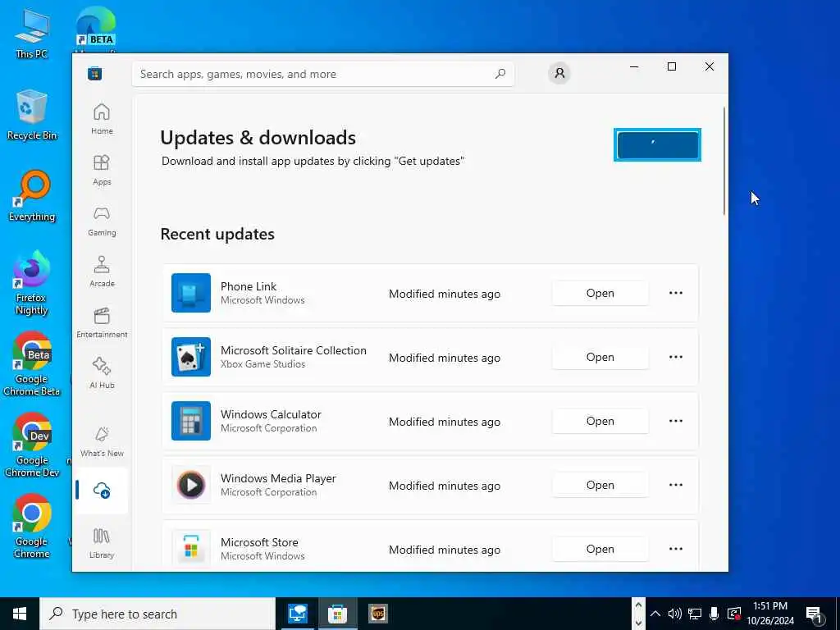Switch to Microsoft Store taskbar icon

(x=337, y=614)
